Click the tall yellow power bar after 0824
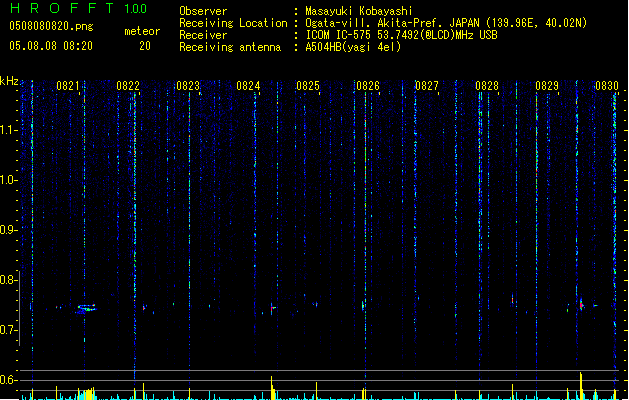629x400 pixels. point(272,388)
